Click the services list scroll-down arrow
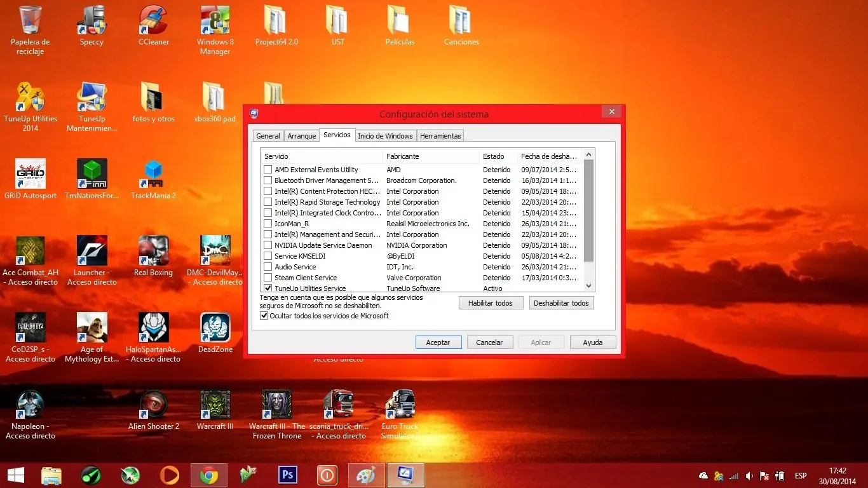Screen dimensions: 868x488 [x=588, y=286]
